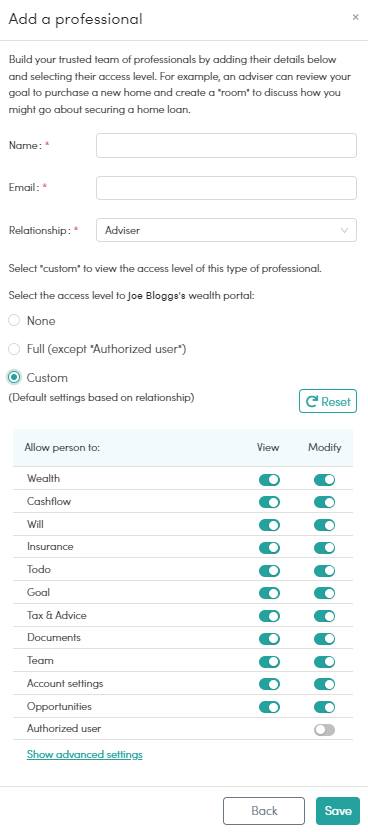
Task: Open the Relationship dropdown showing Adviser
Action: (226, 230)
